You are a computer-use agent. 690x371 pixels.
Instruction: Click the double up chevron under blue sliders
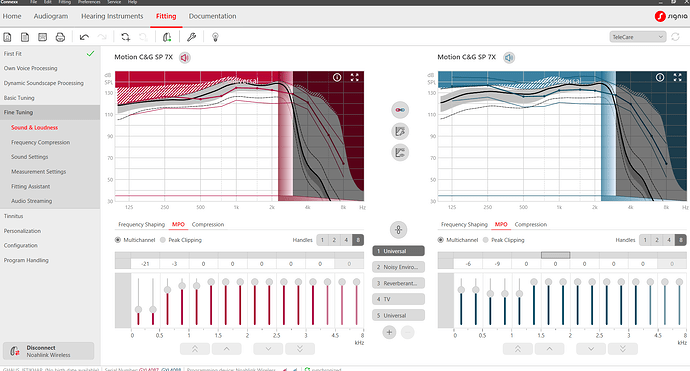518,349
